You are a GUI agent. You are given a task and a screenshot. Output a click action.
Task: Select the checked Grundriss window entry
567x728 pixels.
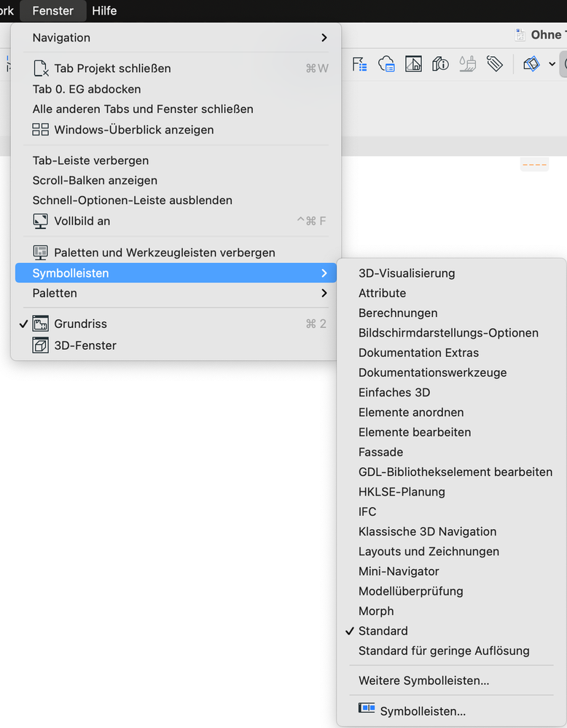point(80,324)
